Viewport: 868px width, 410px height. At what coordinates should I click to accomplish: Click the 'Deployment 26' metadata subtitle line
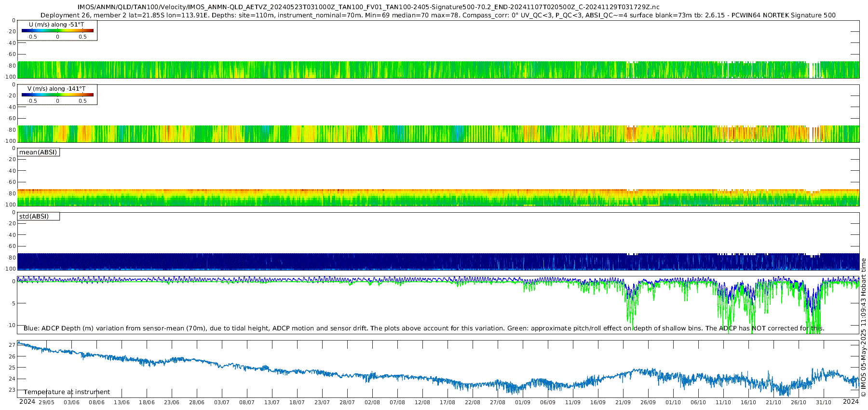438,15
